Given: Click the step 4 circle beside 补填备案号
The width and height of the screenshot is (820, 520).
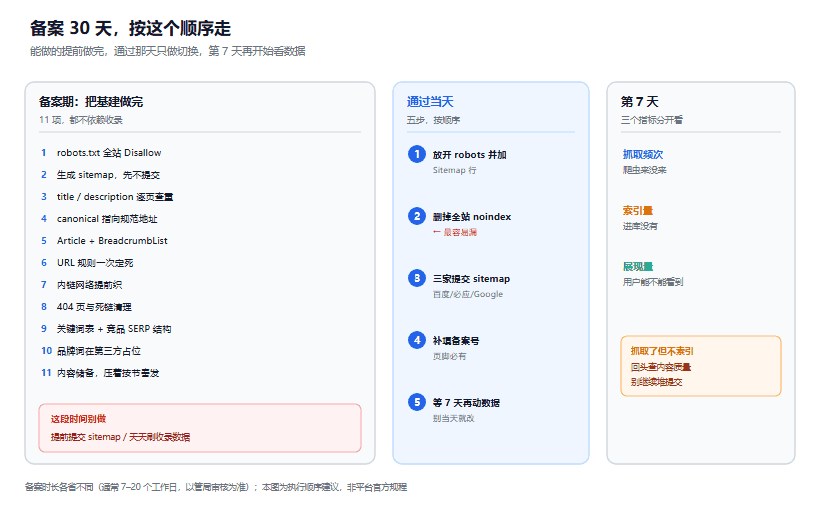Looking at the screenshot, I should (x=417, y=340).
